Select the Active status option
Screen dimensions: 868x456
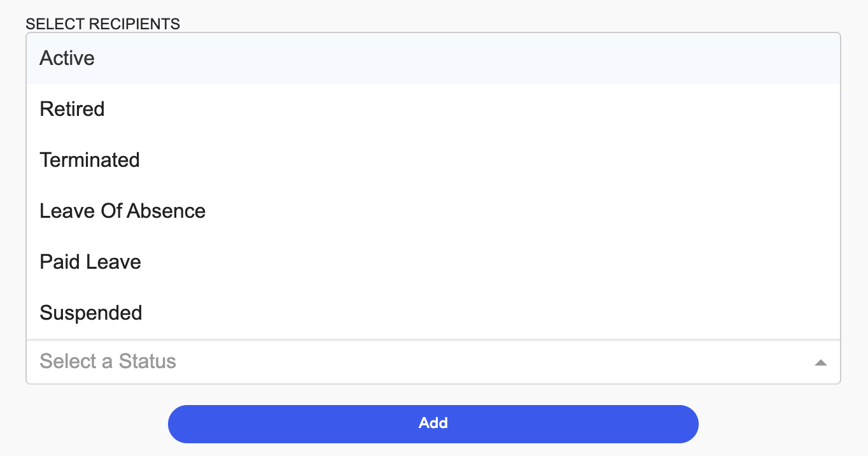(67, 59)
